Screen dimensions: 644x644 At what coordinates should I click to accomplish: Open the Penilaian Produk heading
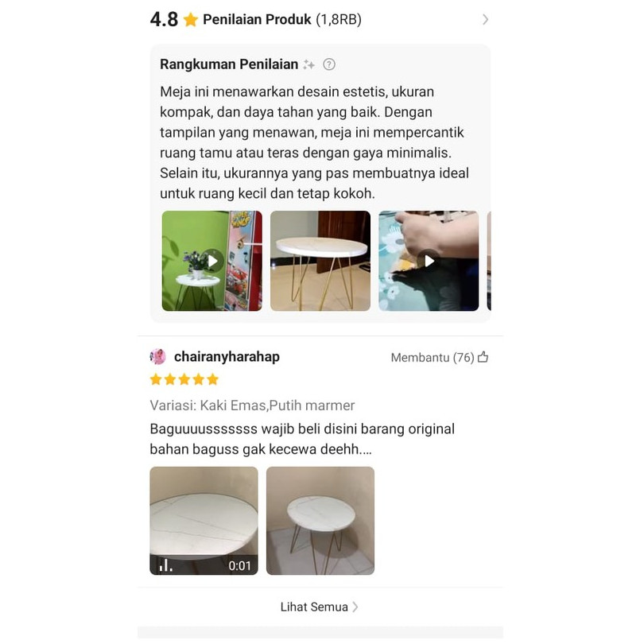pyautogui.click(x=257, y=19)
